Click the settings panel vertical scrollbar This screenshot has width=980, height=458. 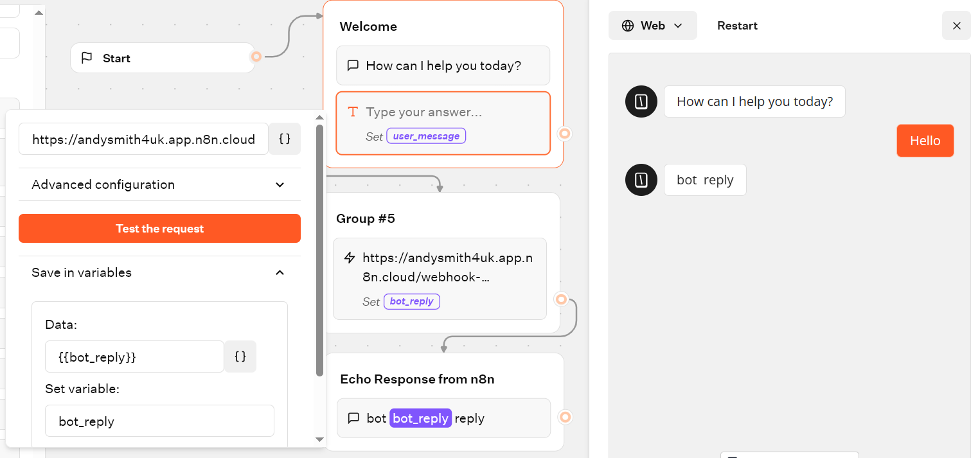coord(319,251)
